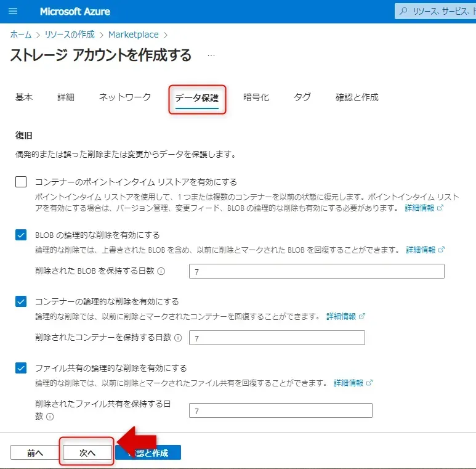Uncheck container soft delete checkbox
Screen dimensions: 476x469
tap(22, 301)
